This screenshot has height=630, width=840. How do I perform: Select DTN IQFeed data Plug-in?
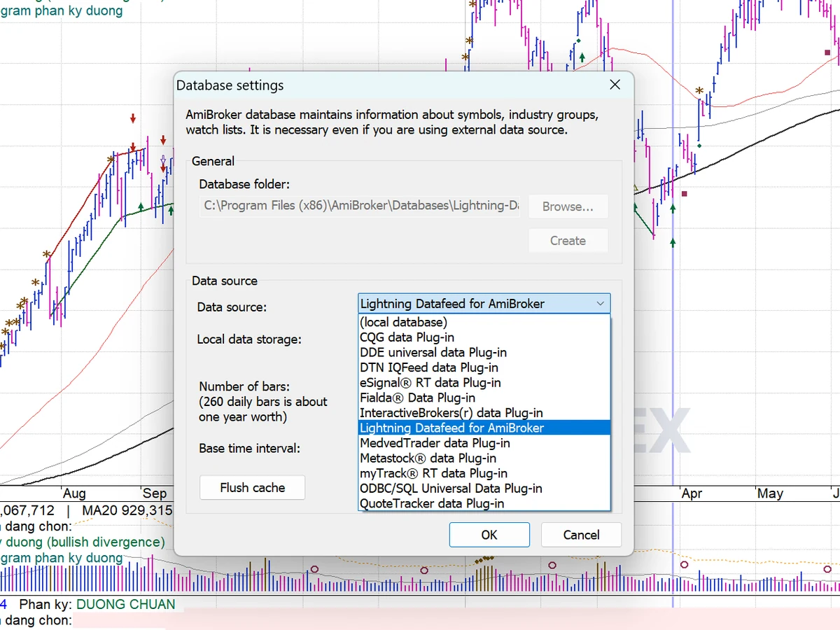click(x=484, y=367)
